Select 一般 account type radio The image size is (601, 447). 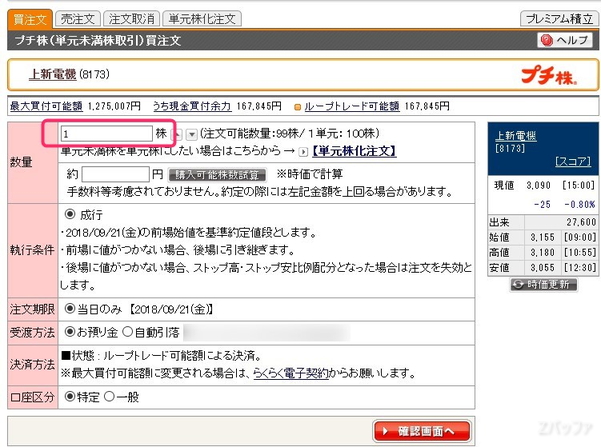(109, 396)
